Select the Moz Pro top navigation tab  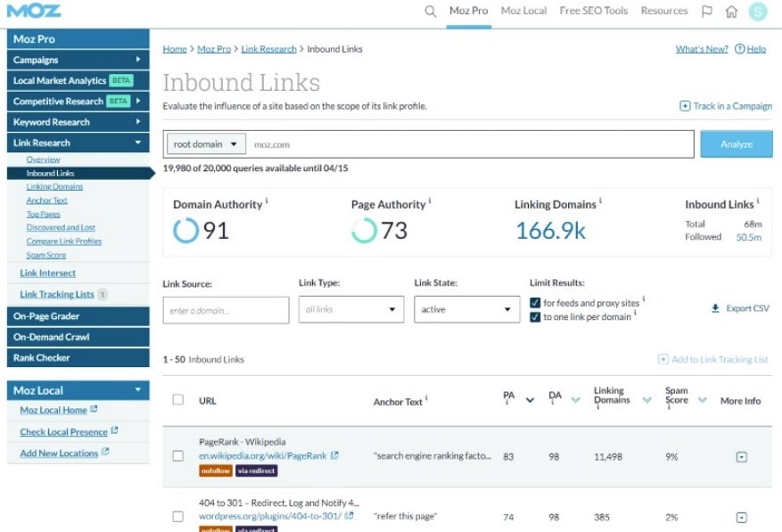(x=469, y=11)
